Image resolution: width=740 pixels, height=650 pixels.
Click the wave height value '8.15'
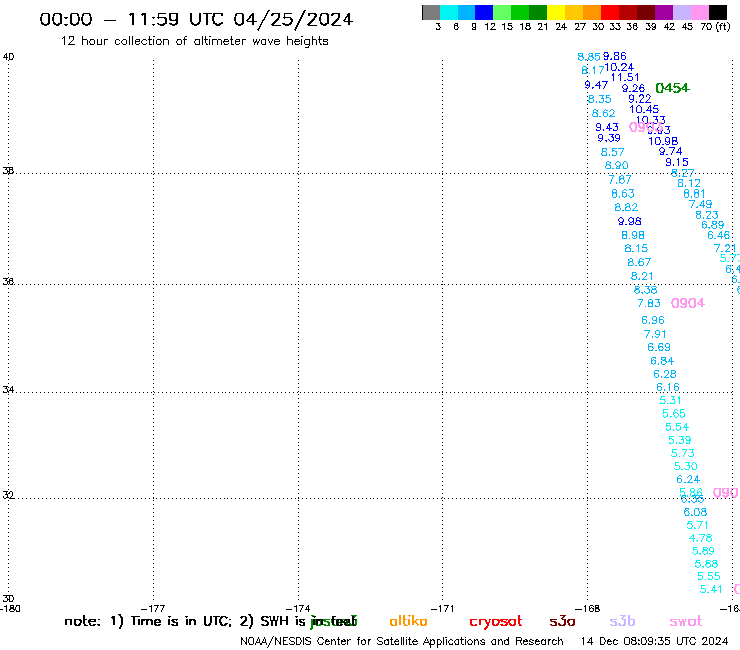click(x=636, y=248)
